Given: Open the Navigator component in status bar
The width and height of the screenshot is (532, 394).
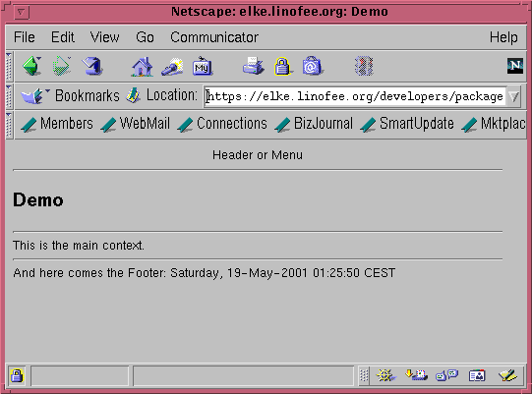Looking at the screenshot, I should click(x=385, y=375).
